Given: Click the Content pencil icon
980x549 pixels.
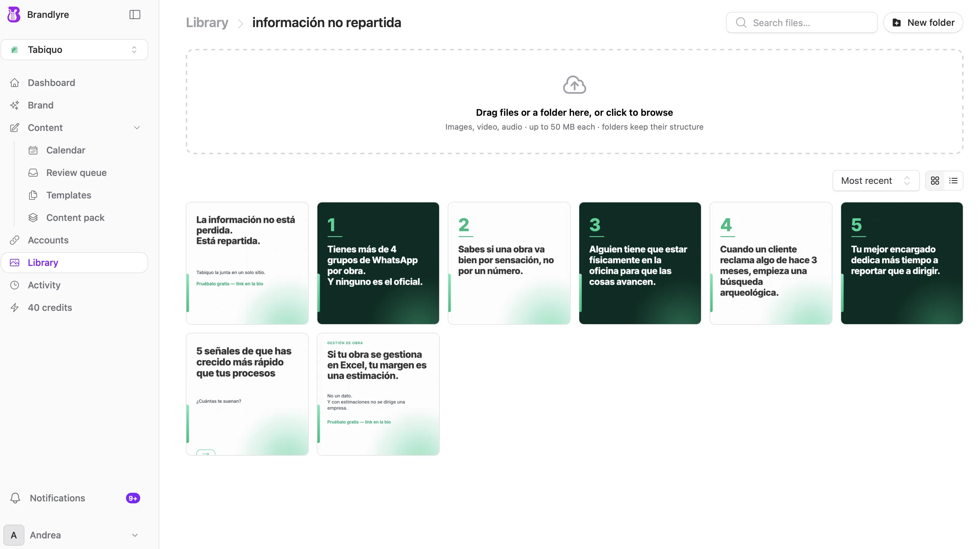Looking at the screenshot, I should coord(15,127).
